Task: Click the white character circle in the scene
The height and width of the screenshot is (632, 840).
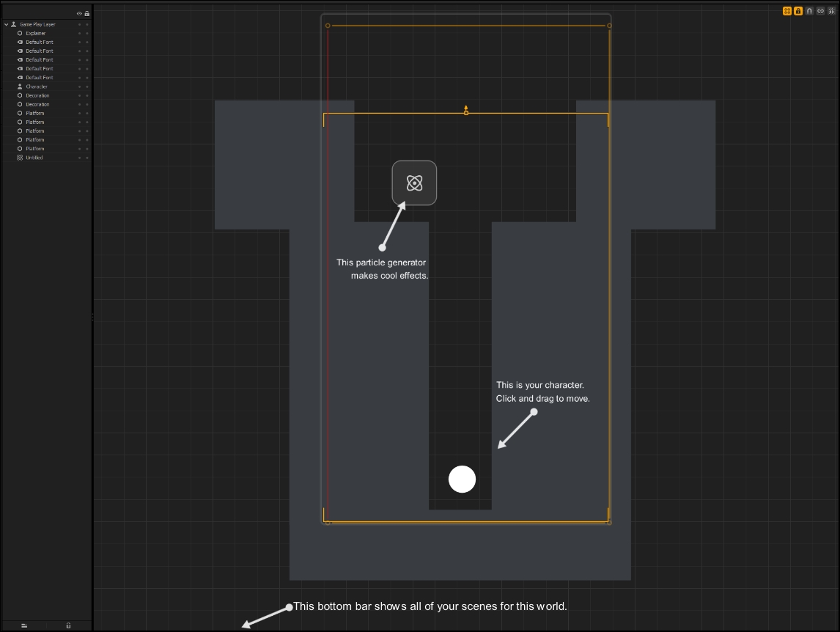Action: (462, 479)
